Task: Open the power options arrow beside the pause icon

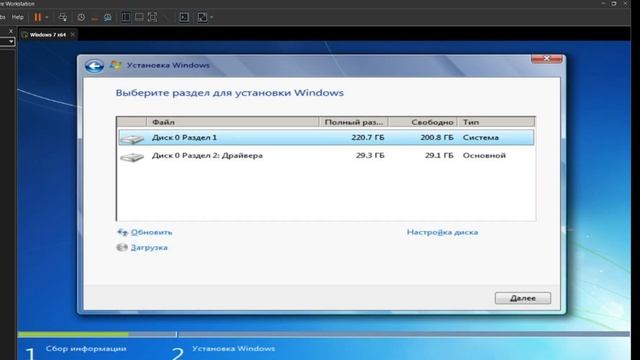Action: pos(47,18)
